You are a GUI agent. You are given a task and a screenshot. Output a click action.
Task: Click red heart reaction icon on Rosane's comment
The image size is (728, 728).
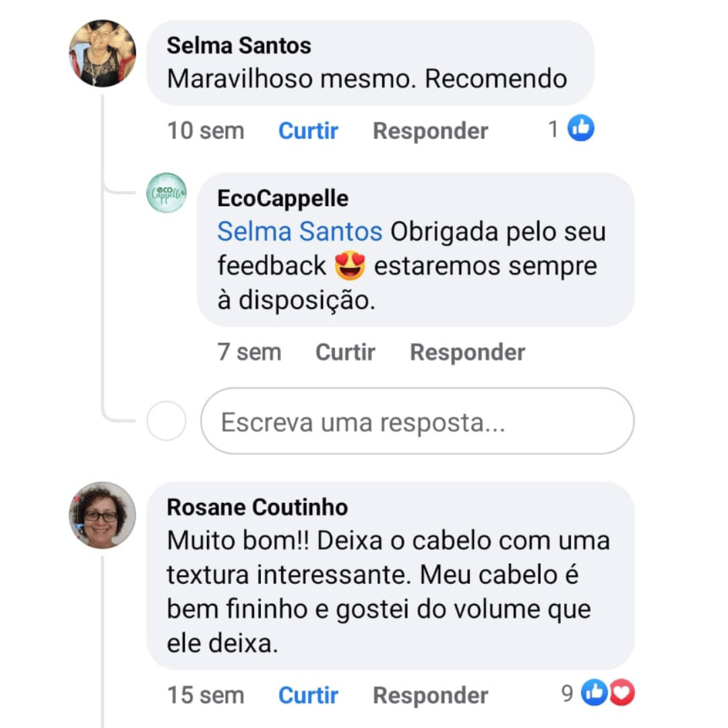tap(621, 693)
